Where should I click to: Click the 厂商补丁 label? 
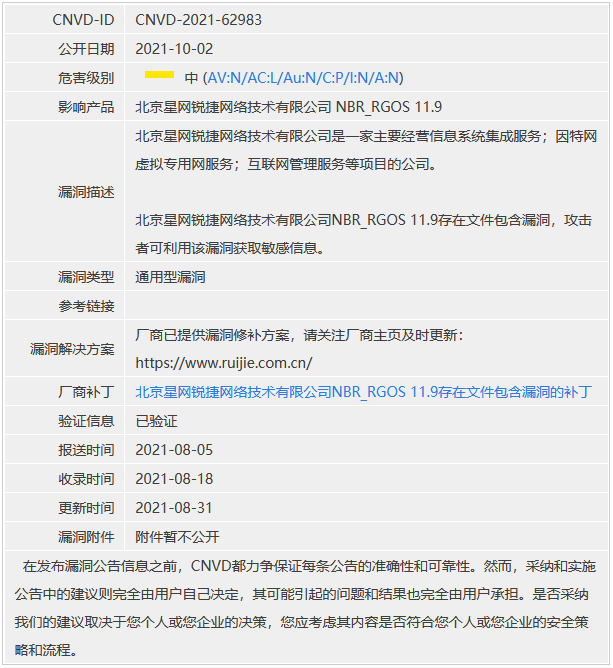click(86, 392)
